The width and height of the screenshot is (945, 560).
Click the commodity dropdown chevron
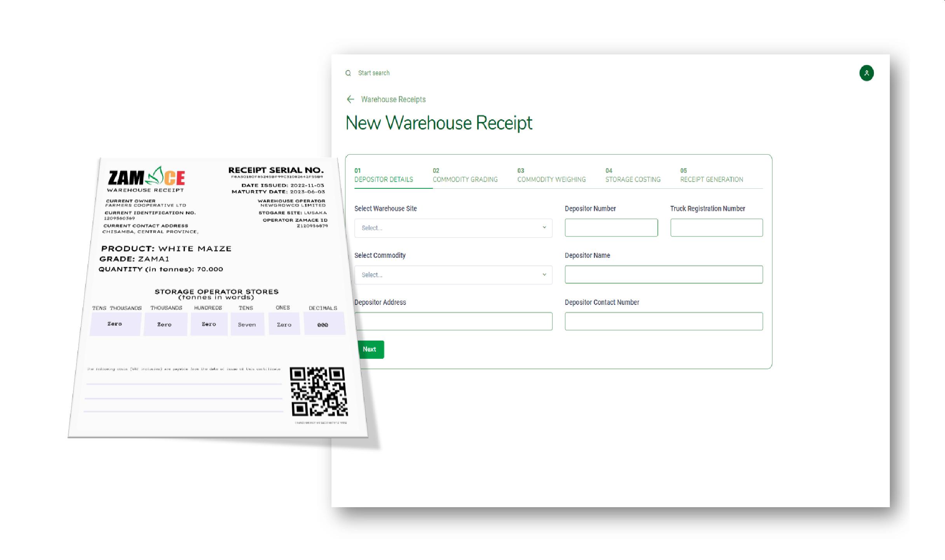[x=544, y=275]
